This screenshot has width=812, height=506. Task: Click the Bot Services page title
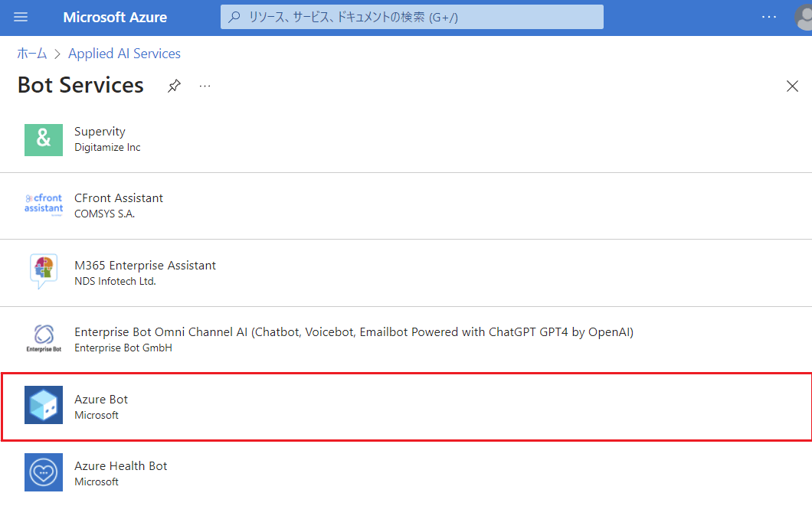tap(80, 86)
